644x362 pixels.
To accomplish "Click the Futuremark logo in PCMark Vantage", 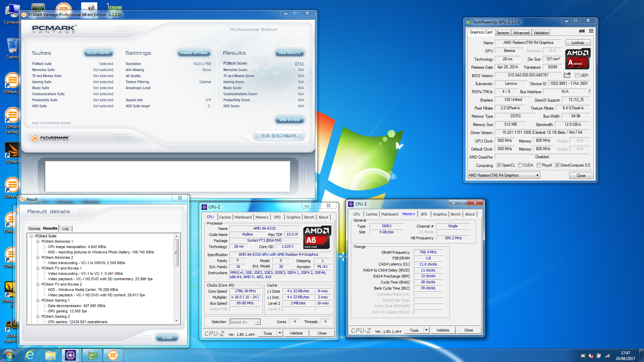I will [50, 138].
